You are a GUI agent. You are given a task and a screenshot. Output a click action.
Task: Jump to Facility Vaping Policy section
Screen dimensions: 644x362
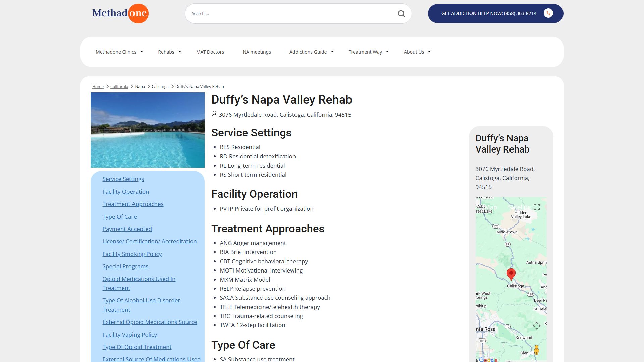129,335
